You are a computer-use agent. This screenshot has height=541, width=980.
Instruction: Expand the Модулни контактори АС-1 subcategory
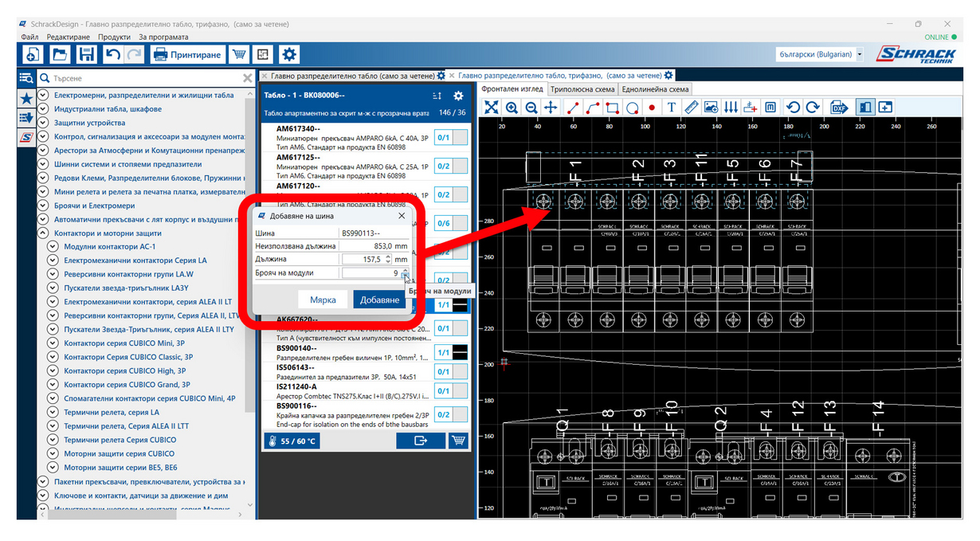[x=53, y=247]
